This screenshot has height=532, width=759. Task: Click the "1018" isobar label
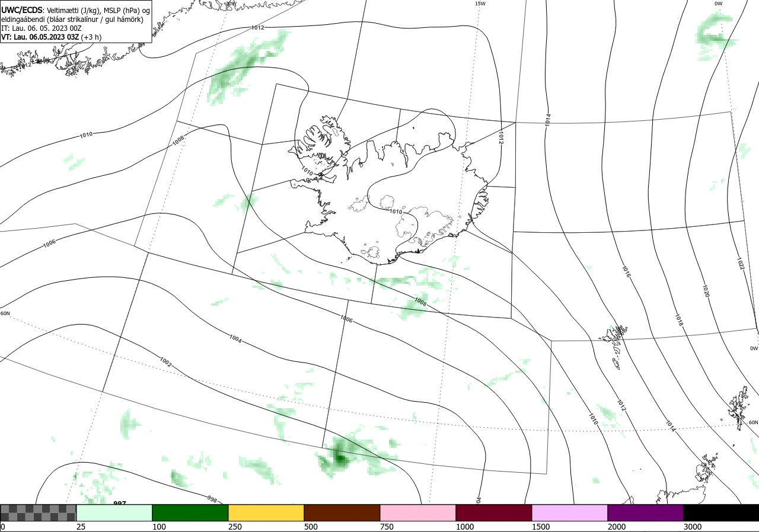(680, 321)
